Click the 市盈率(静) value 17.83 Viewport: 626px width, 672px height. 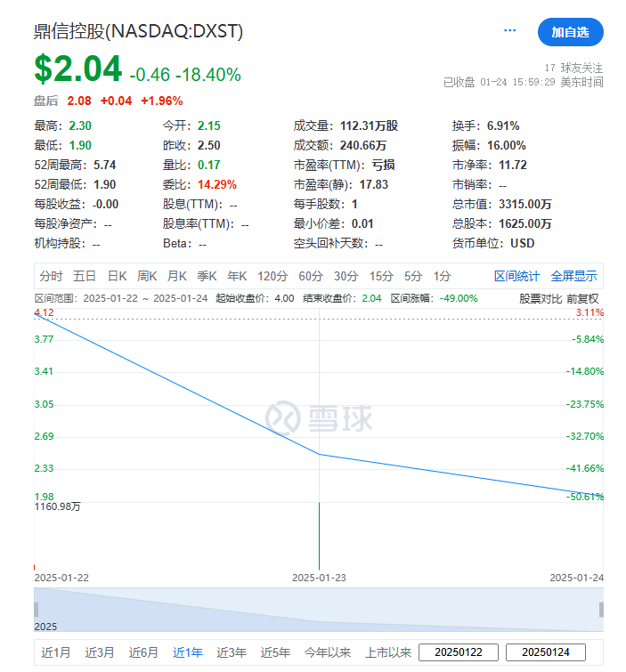coord(373,184)
